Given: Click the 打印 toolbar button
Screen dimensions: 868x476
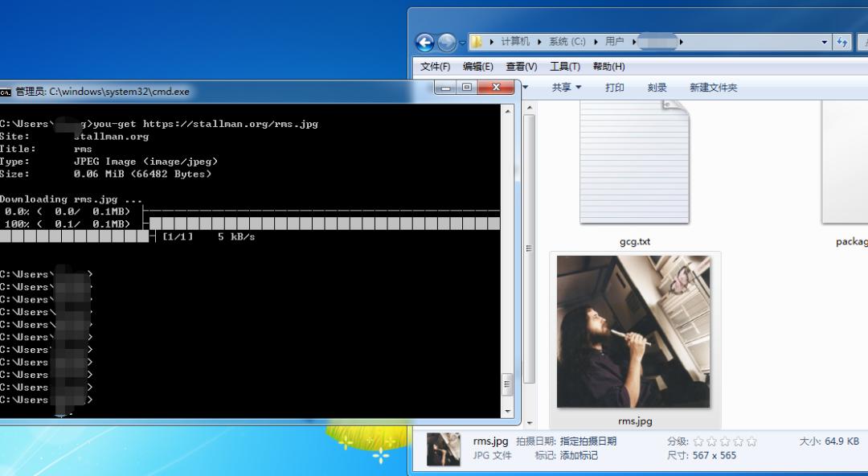Looking at the screenshot, I should coord(615,88).
